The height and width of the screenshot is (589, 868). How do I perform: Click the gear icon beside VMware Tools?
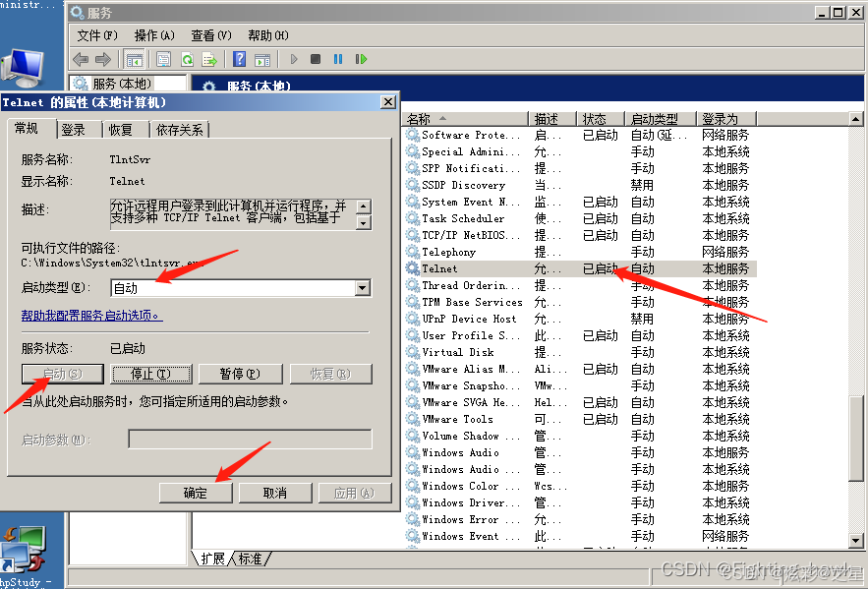413,419
